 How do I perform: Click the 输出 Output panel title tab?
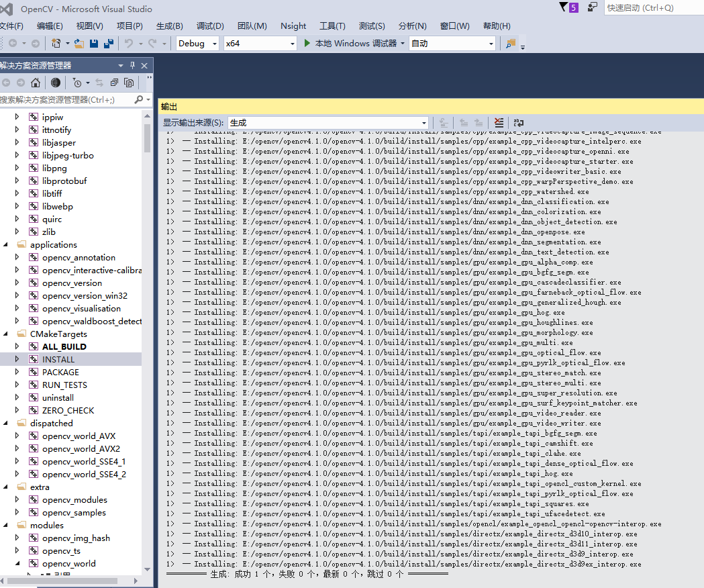point(169,107)
